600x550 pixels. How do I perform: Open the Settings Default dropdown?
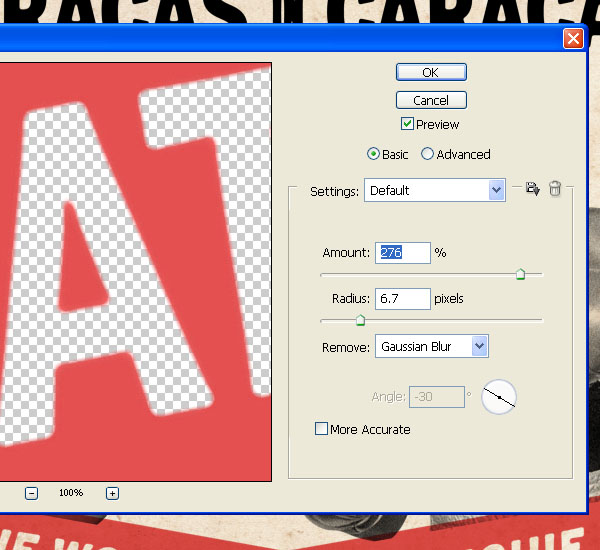click(435, 190)
